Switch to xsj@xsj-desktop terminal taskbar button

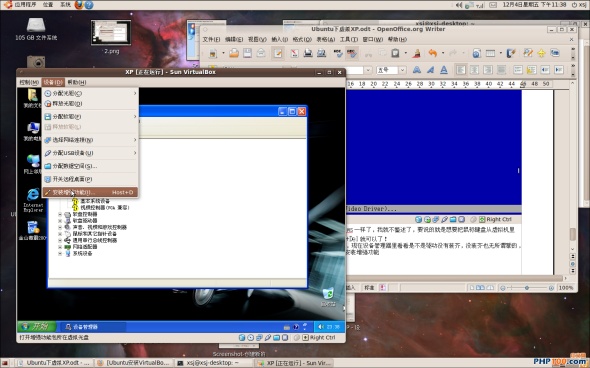click(212, 363)
